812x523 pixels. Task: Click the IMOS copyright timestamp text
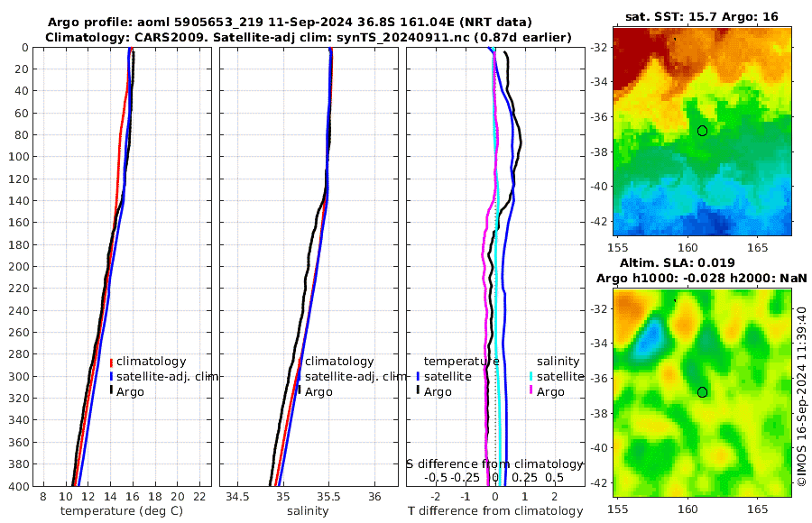802,396
